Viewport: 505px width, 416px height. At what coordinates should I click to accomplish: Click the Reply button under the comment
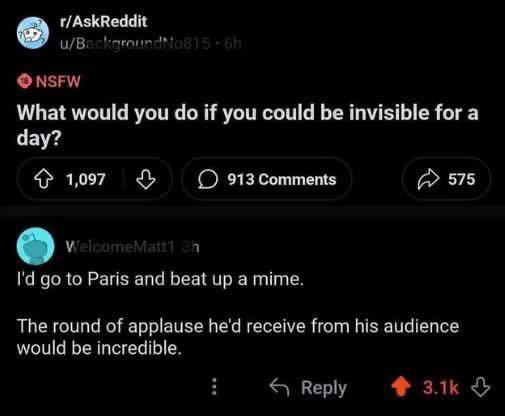(308, 387)
